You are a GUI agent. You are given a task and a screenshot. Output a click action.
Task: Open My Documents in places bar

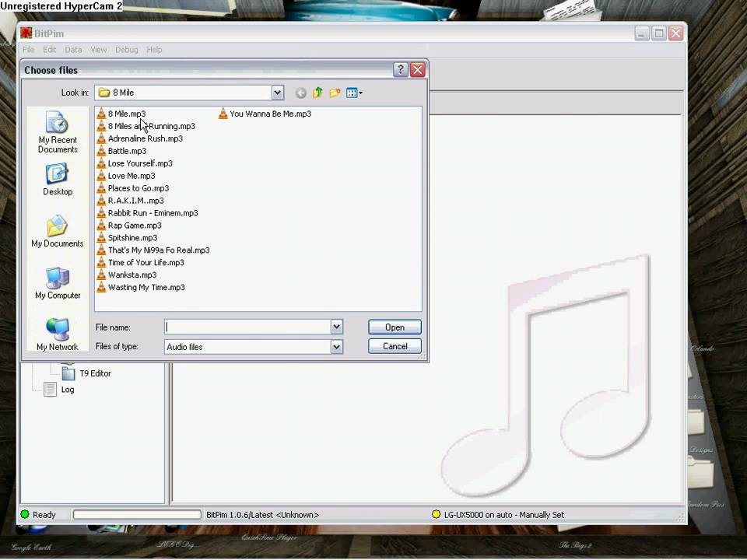57,232
